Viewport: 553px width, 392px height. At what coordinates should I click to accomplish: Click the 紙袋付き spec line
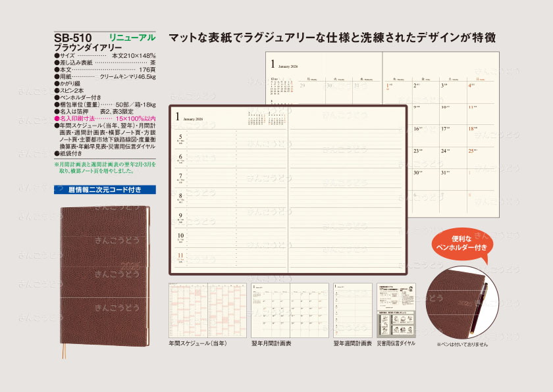68,153
